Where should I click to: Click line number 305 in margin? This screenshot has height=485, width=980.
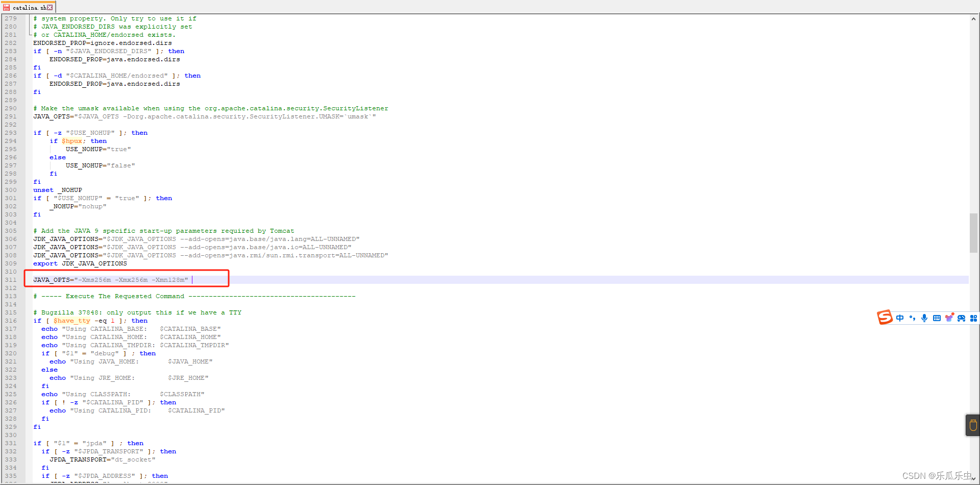point(11,231)
